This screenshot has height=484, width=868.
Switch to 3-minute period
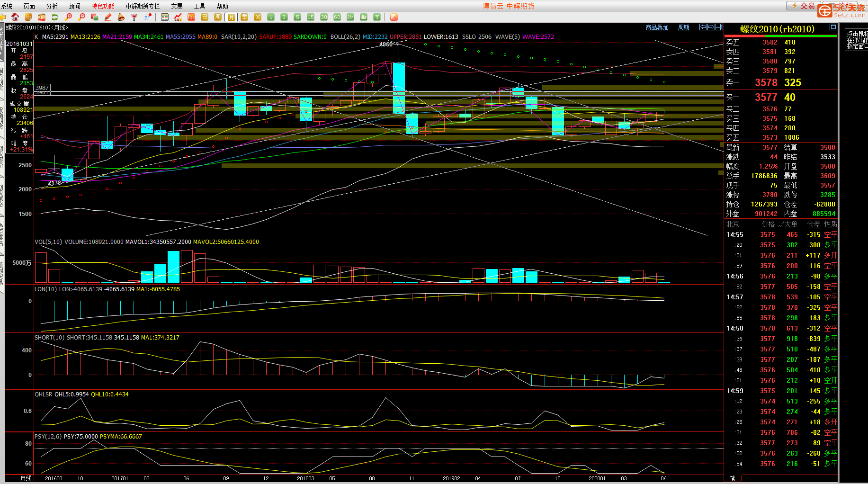tap(284, 17)
